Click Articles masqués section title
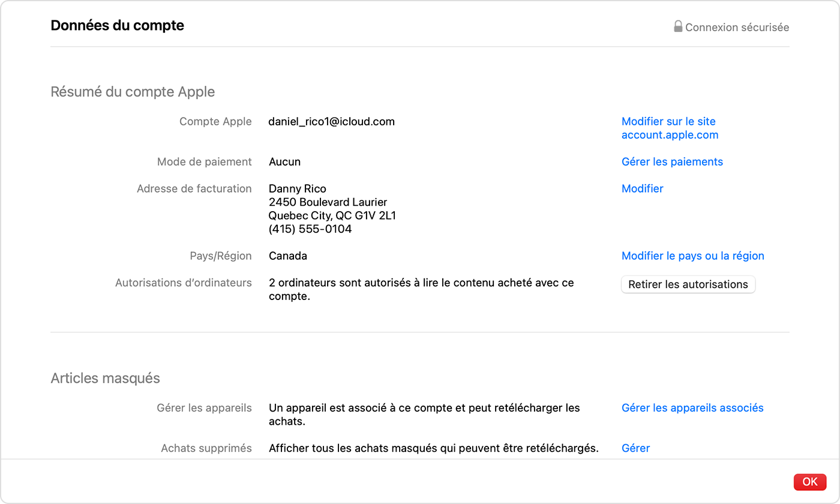The image size is (840, 504). pos(106,379)
